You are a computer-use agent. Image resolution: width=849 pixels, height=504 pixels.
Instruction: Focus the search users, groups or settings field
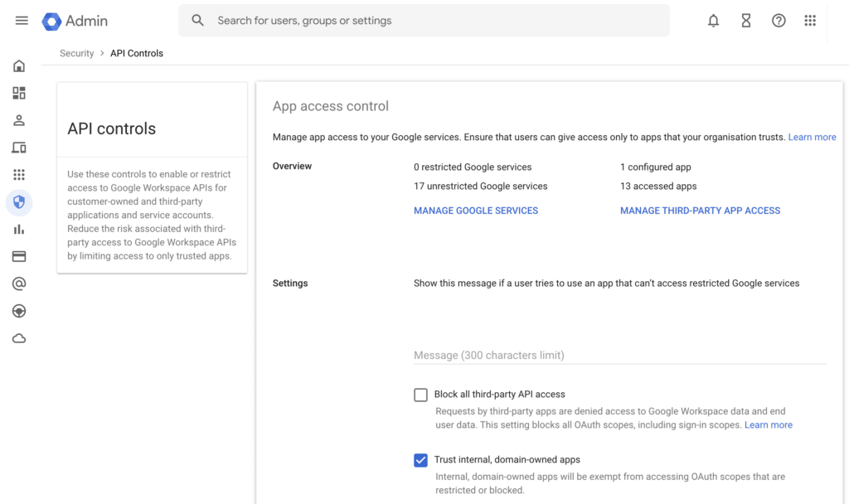coord(424,21)
